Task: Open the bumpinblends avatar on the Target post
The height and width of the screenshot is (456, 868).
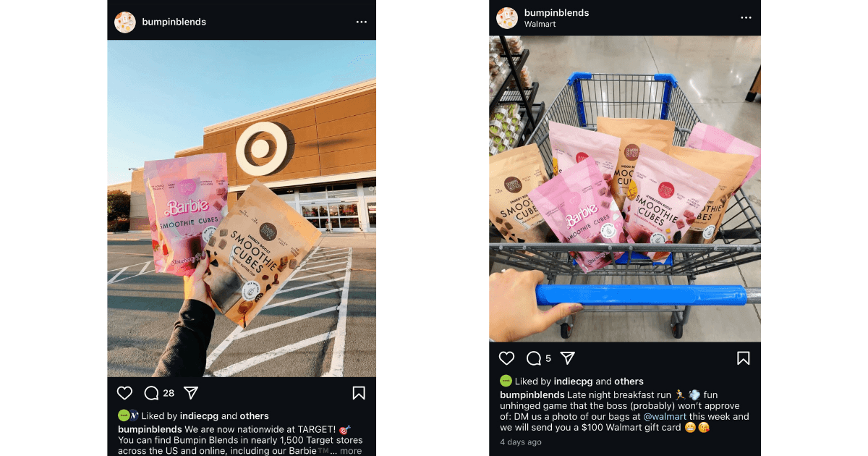Action: [125, 22]
